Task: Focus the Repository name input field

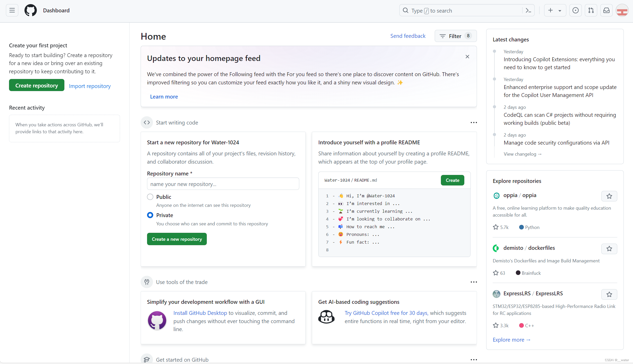Action: tap(223, 184)
